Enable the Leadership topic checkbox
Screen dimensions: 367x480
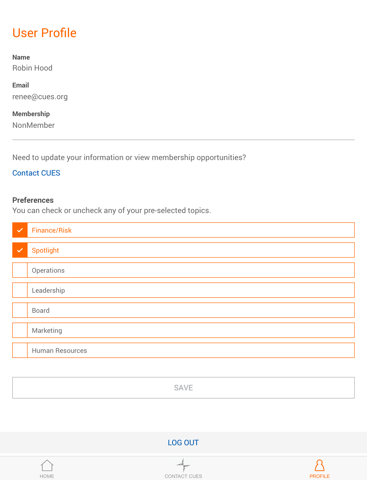point(20,290)
